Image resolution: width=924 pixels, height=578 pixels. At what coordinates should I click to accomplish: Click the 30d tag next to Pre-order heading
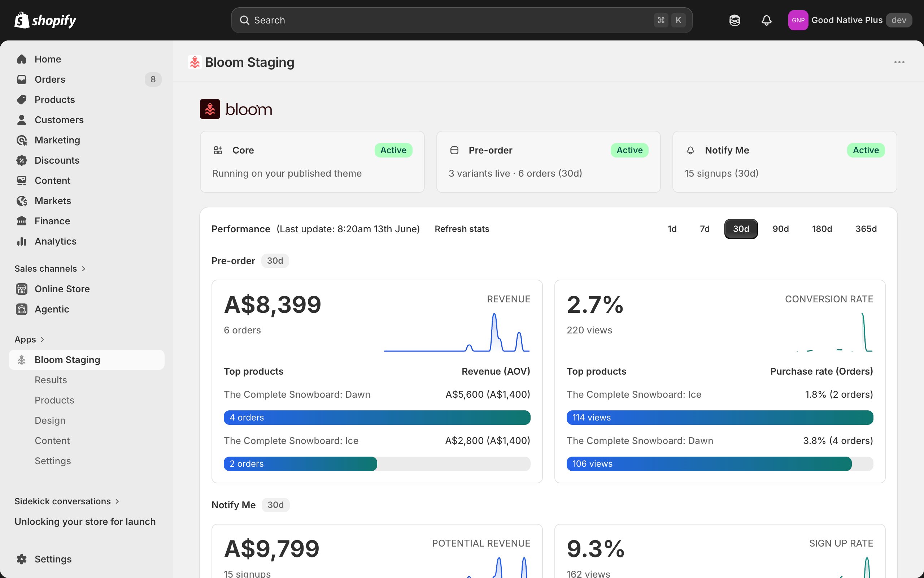pyautogui.click(x=275, y=261)
